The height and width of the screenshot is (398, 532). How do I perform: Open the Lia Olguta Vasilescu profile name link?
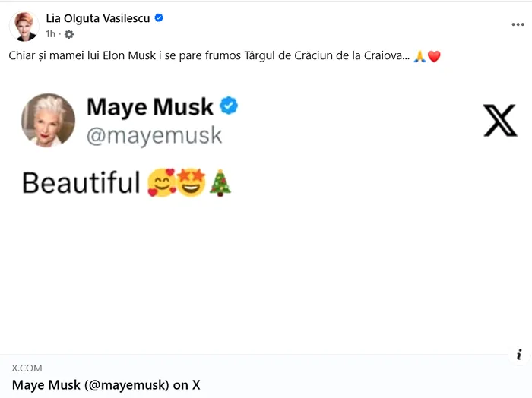[98, 19]
